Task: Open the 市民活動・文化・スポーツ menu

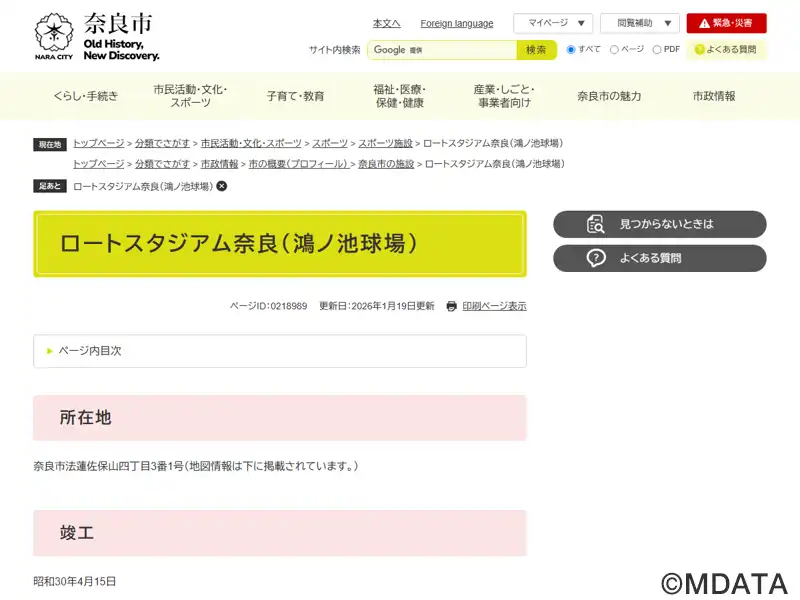Action: [x=190, y=96]
